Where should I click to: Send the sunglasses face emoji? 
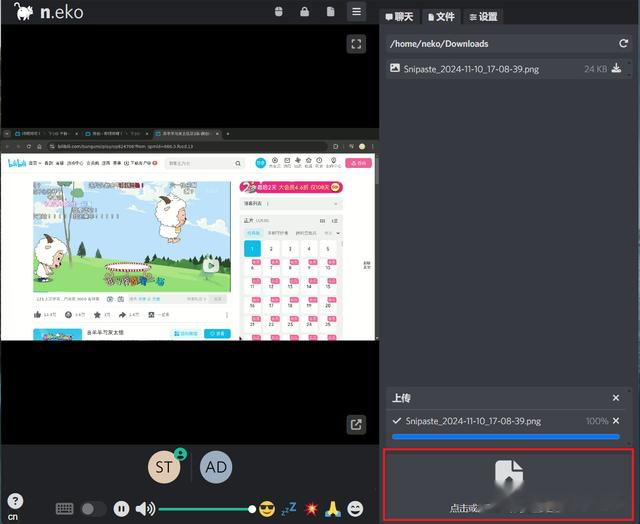click(267, 509)
